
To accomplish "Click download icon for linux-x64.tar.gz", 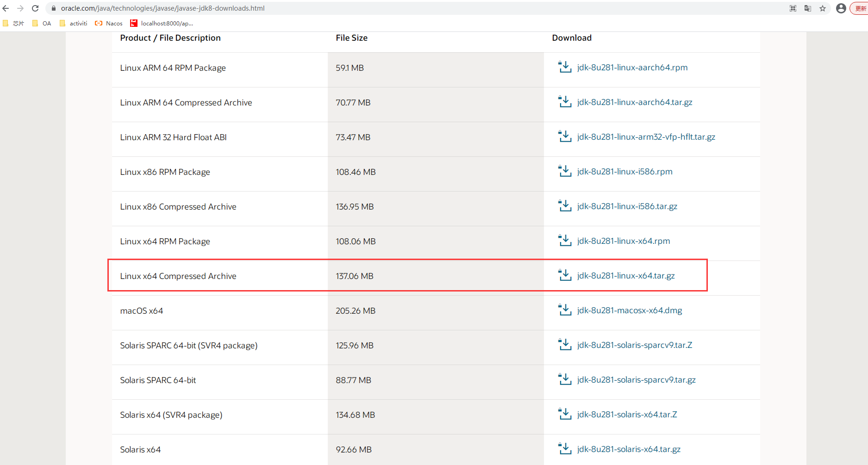I will pos(565,275).
